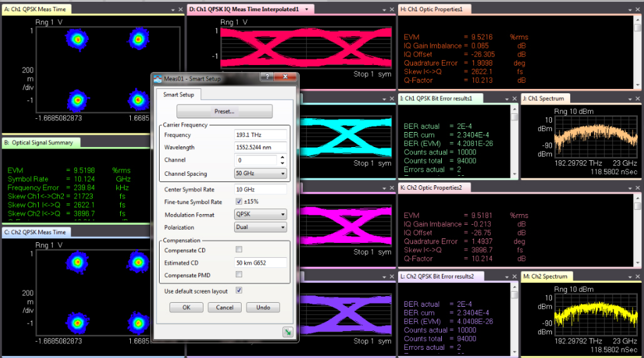Uncheck Use default screen layout
The image size is (644, 358).
click(238, 290)
